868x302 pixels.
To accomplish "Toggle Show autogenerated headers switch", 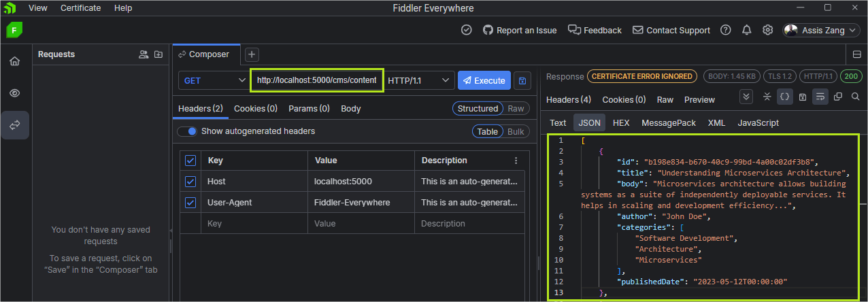I will click(x=188, y=131).
